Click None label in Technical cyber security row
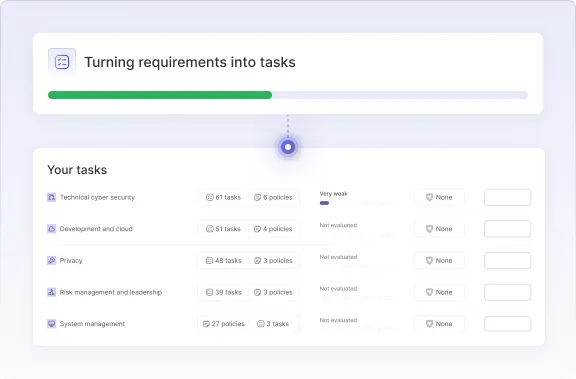The width and height of the screenshot is (576, 379). (x=444, y=197)
